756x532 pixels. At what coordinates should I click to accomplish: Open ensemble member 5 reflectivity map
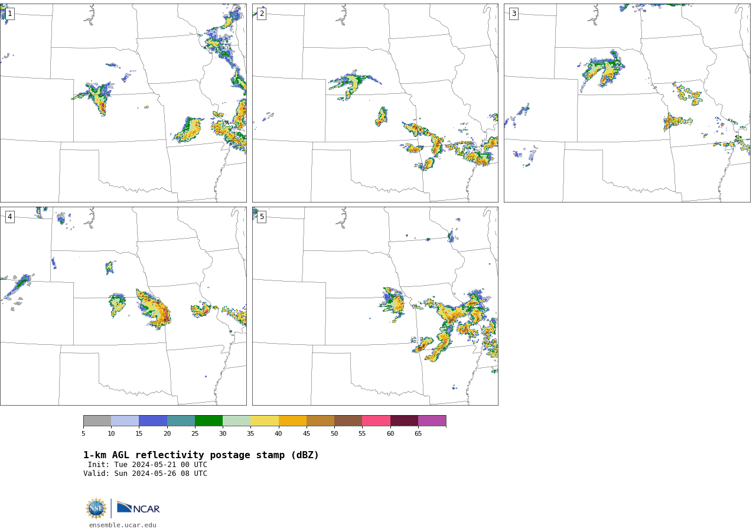375,306
